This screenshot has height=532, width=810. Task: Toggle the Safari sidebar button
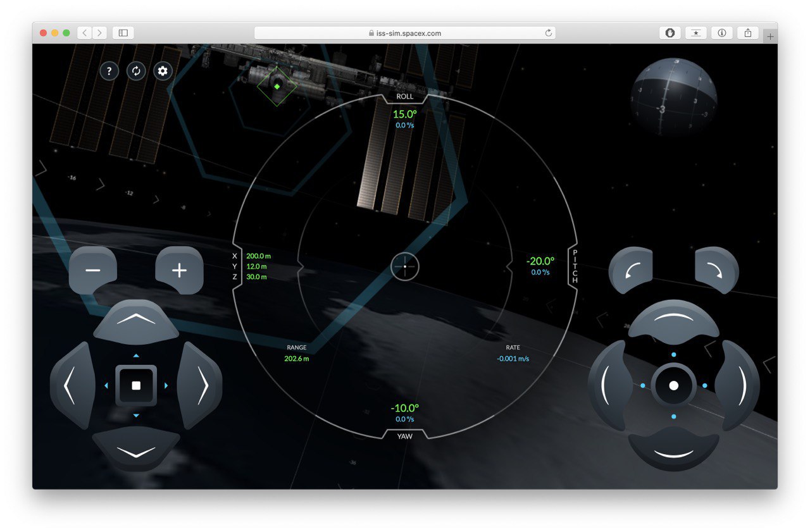123,33
